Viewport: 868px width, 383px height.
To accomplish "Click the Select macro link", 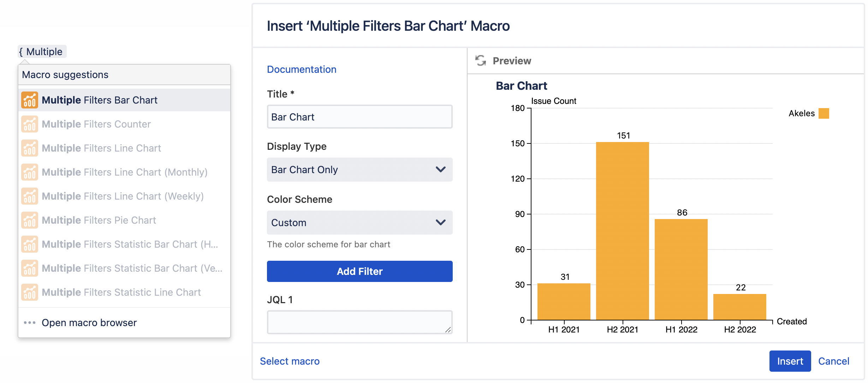I will click(x=290, y=361).
